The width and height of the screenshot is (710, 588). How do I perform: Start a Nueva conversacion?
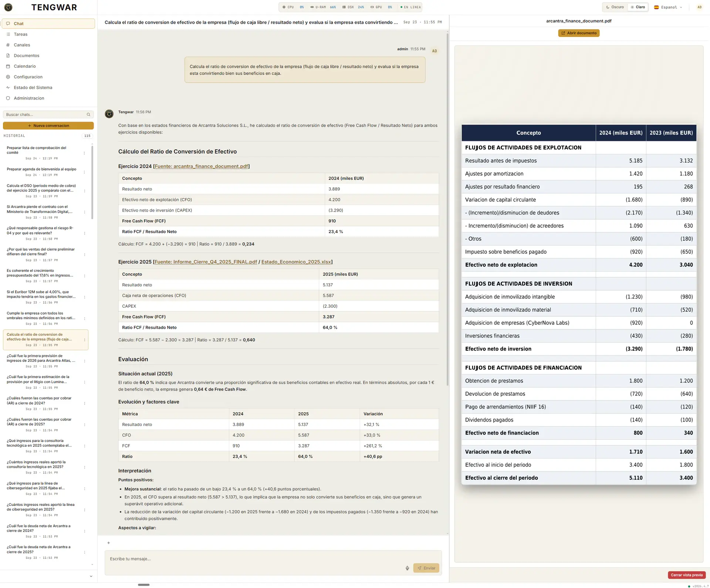48,126
